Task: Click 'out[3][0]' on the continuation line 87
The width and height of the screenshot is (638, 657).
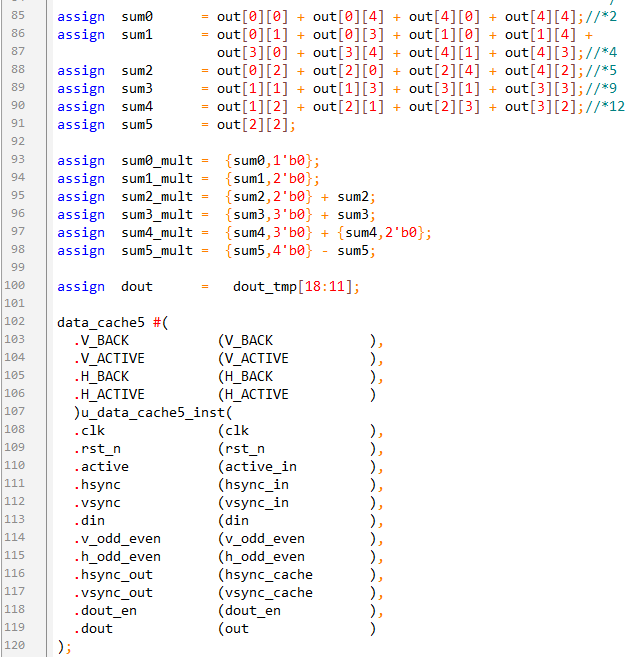Action: [253, 53]
